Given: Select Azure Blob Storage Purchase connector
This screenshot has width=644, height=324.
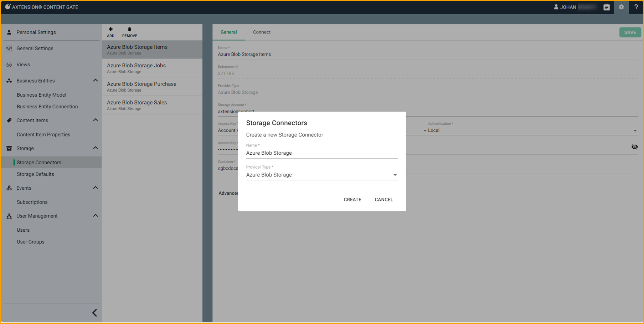Looking at the screenshot, I should pos(152,87).
